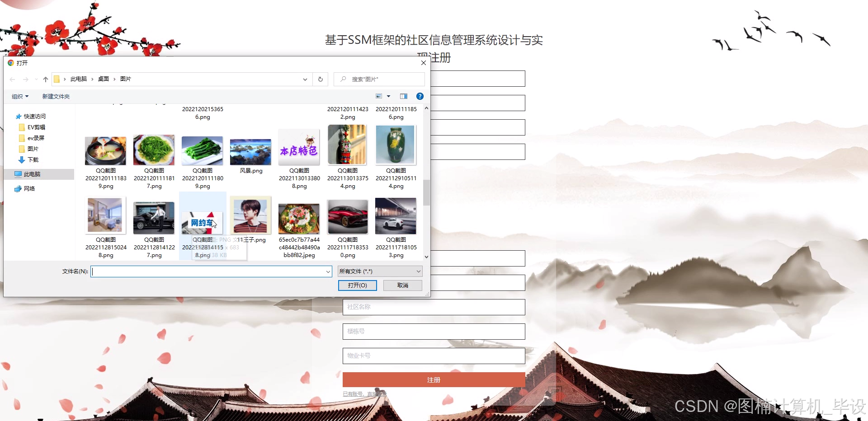This screenshot has width=868, height=421.
Task: Select the 下载 folder in the sidebar
Action: (x=32, y=159)
